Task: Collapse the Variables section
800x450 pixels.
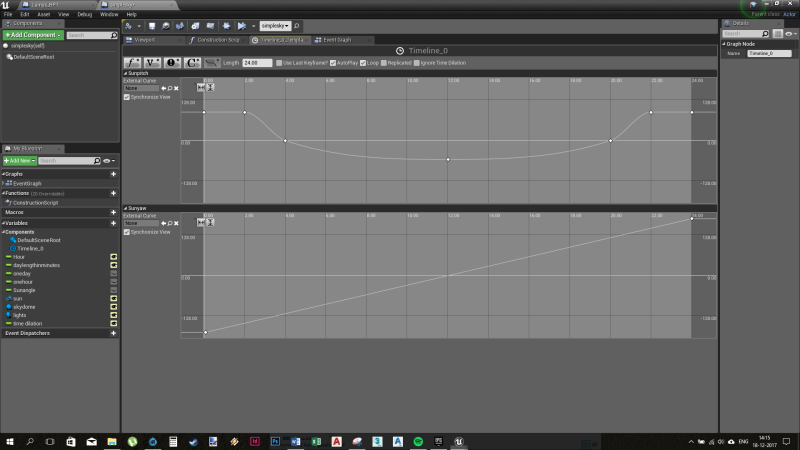Action: 4,223
